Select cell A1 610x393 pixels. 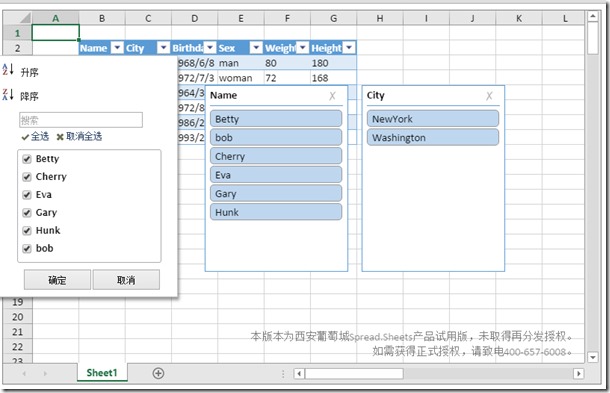[x=56, y=33]
